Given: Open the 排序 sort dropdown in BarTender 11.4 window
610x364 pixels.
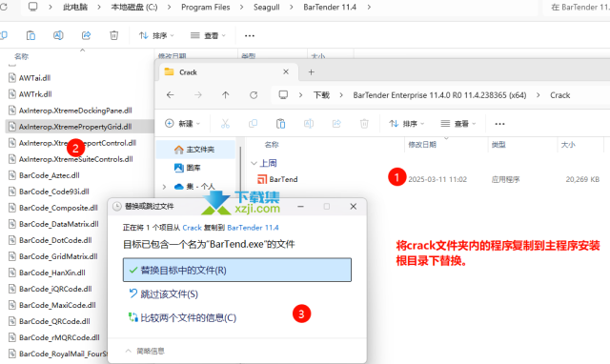Looking at the screenshot, I should (156, 35).
